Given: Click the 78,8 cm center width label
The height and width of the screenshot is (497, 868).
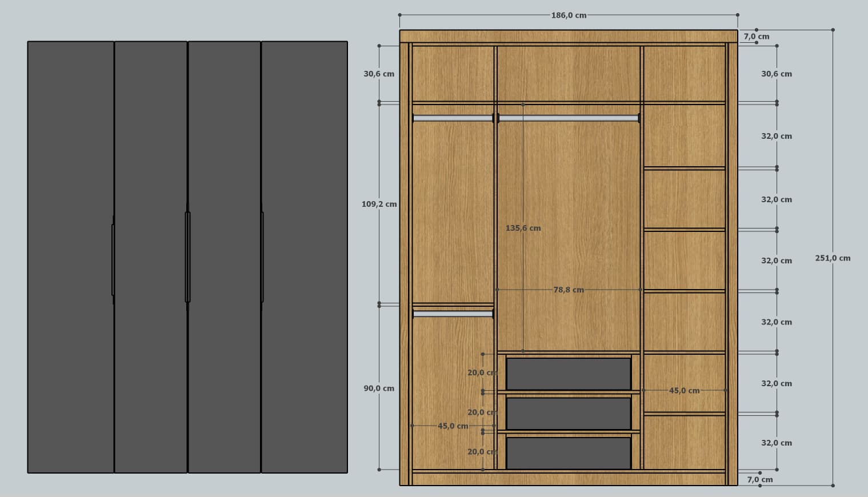Looking at the screenshot, I should [x=569, y=290].
